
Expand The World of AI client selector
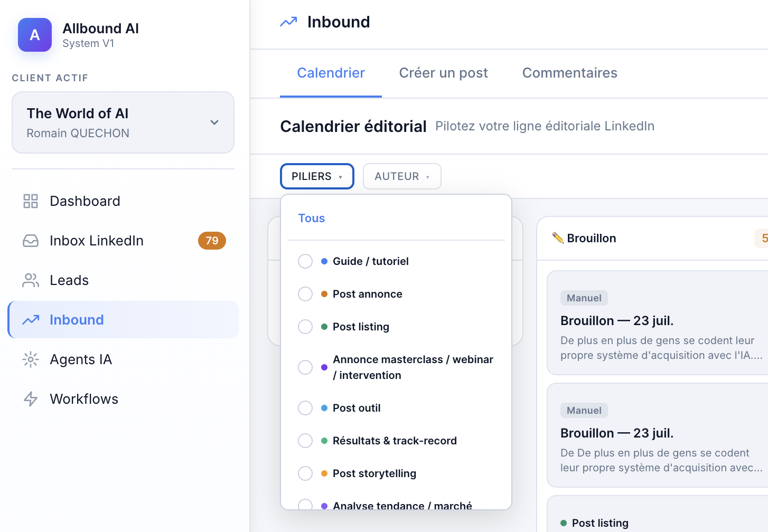pos(123,122)
